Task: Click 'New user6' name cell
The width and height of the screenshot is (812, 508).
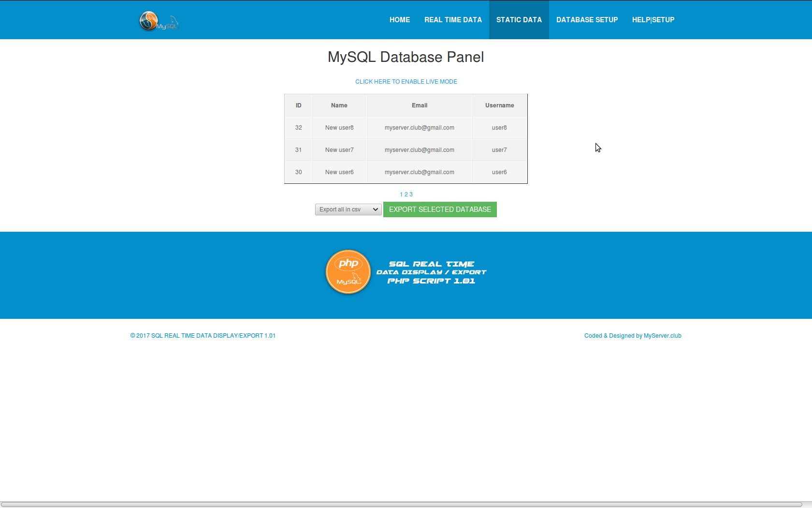Action: click(x=339, y=172)
